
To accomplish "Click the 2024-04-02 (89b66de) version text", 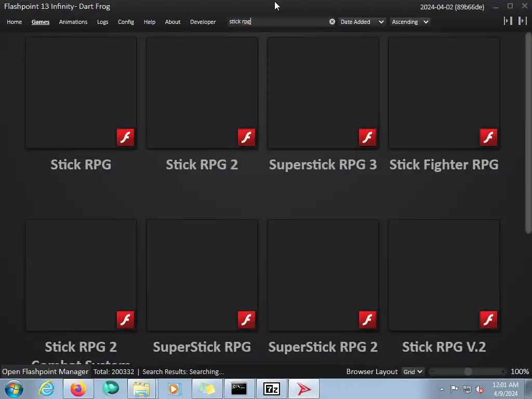I will [452, 7].
